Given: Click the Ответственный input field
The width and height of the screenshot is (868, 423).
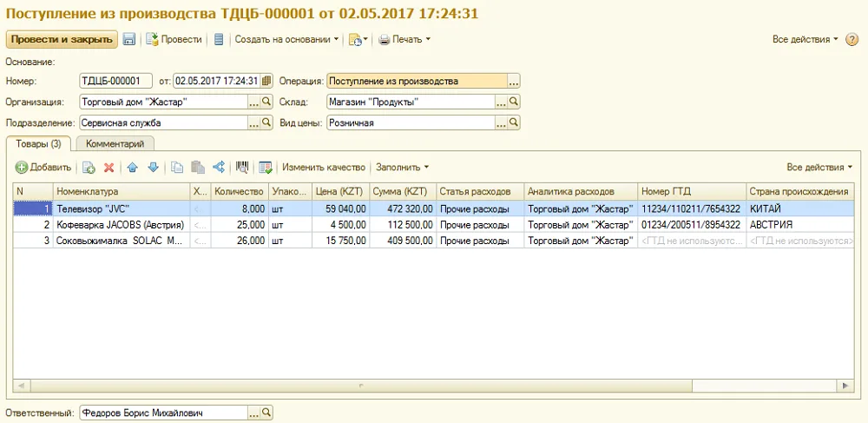Looking at the screenshot, I should tap(164, 413).
